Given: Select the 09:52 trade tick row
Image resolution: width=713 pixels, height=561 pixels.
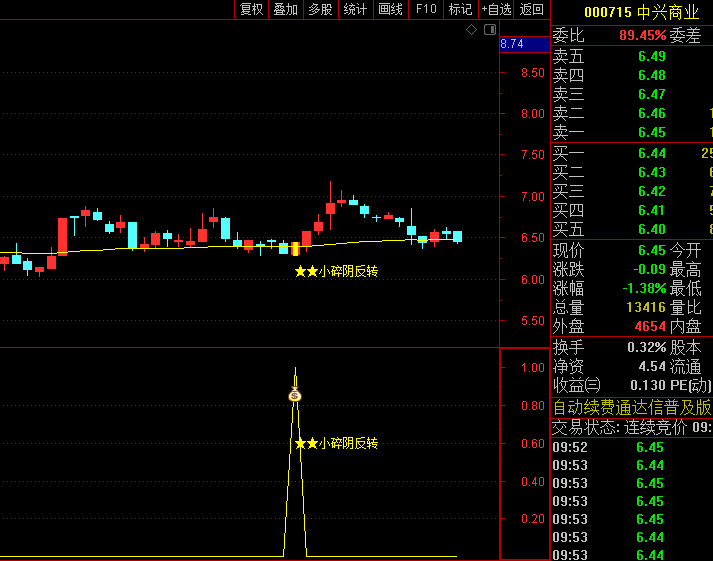Looking at the screenshot, I should tap(632, 447).
